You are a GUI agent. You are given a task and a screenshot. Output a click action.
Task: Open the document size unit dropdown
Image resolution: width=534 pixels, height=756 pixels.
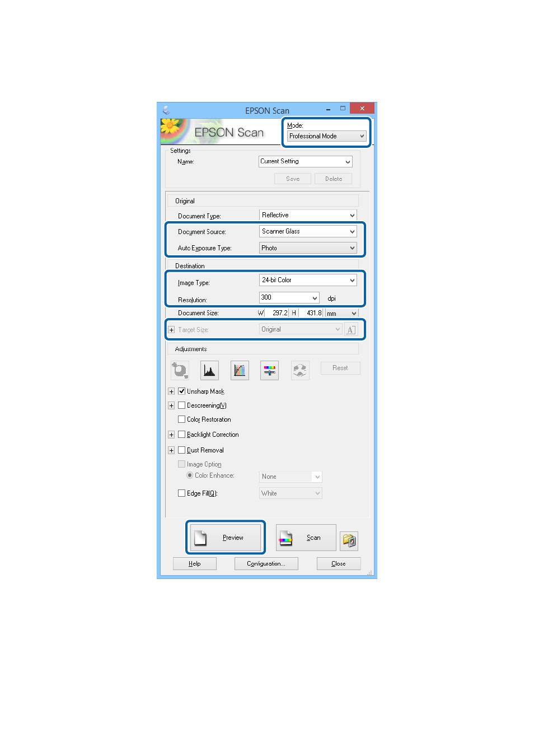(342, 313)
